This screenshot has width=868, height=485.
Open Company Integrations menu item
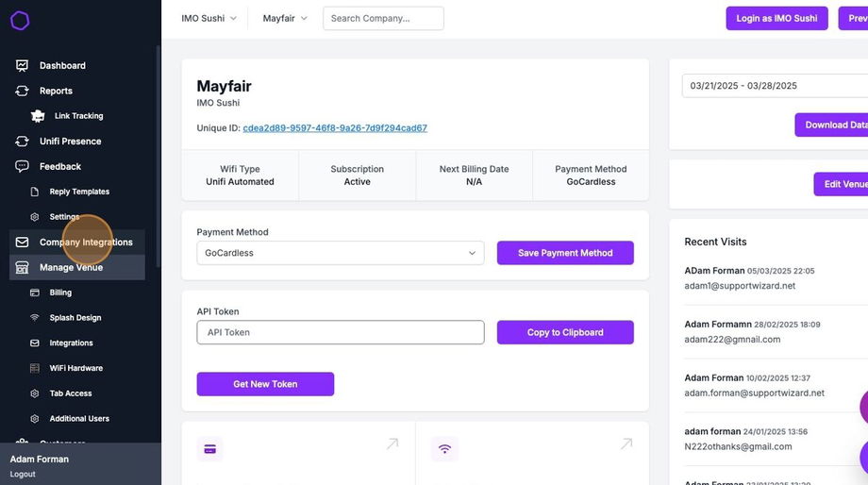[x=86, y=242]
